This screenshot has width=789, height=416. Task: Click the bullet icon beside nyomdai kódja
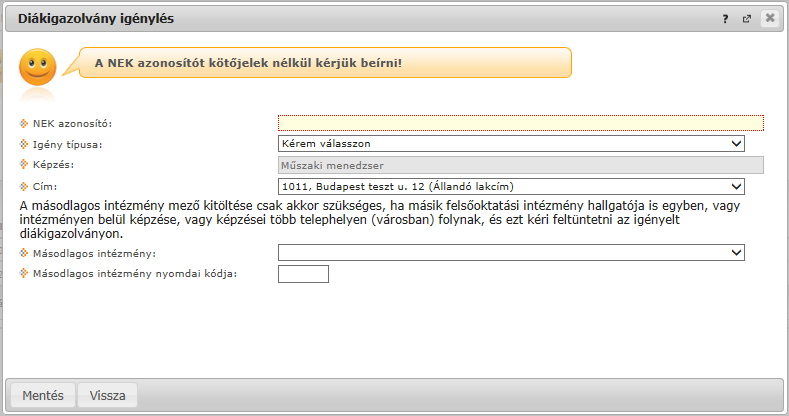(24, 273)
